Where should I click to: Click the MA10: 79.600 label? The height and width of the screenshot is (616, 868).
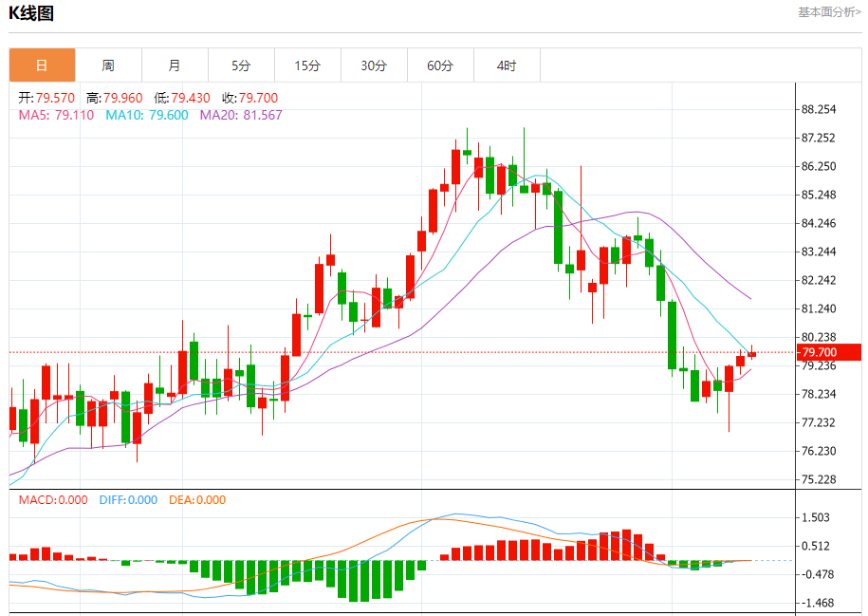[x=147, y=115]
